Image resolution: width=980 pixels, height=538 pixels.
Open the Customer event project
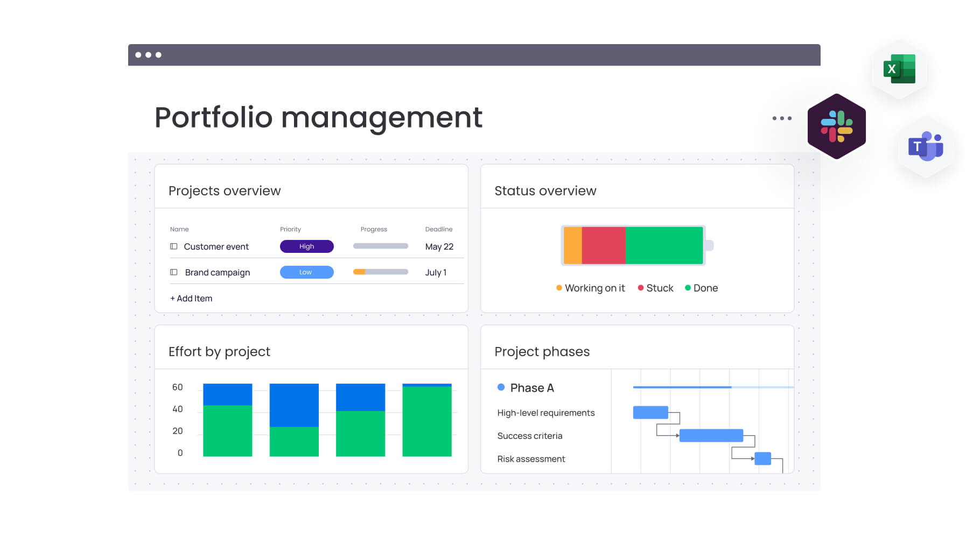tap(216, 246)
